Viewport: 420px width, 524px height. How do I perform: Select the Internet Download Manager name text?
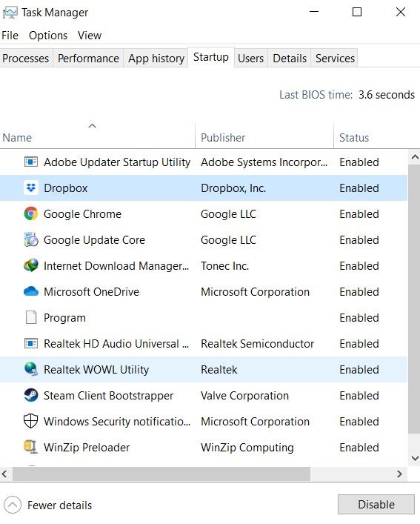(x=116, y=265)
